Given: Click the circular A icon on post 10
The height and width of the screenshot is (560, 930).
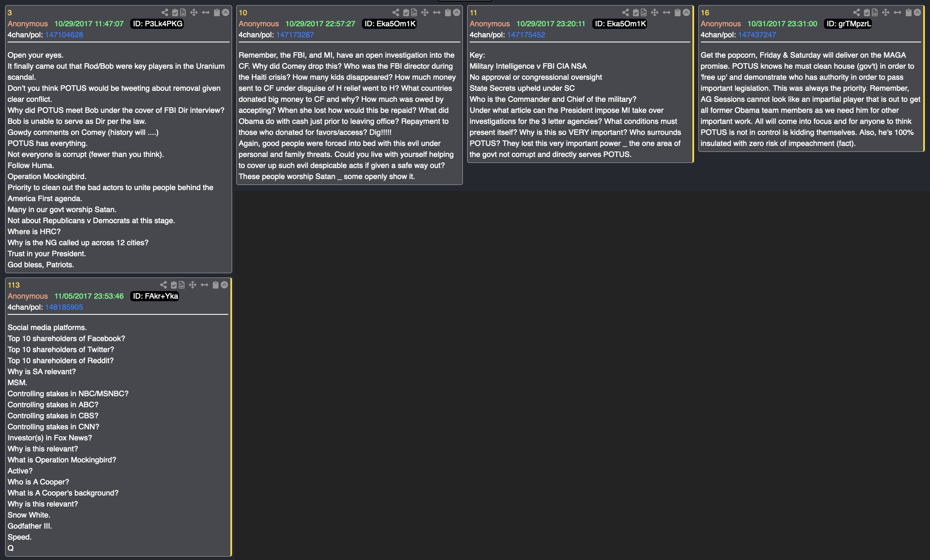Looking at the screenshot, I should coord(457,13).
